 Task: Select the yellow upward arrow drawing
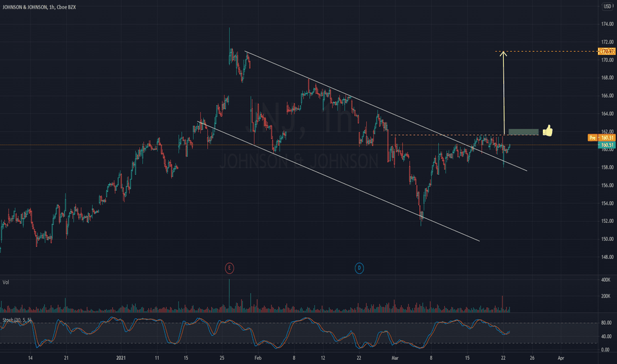click(x=504, y=93)
